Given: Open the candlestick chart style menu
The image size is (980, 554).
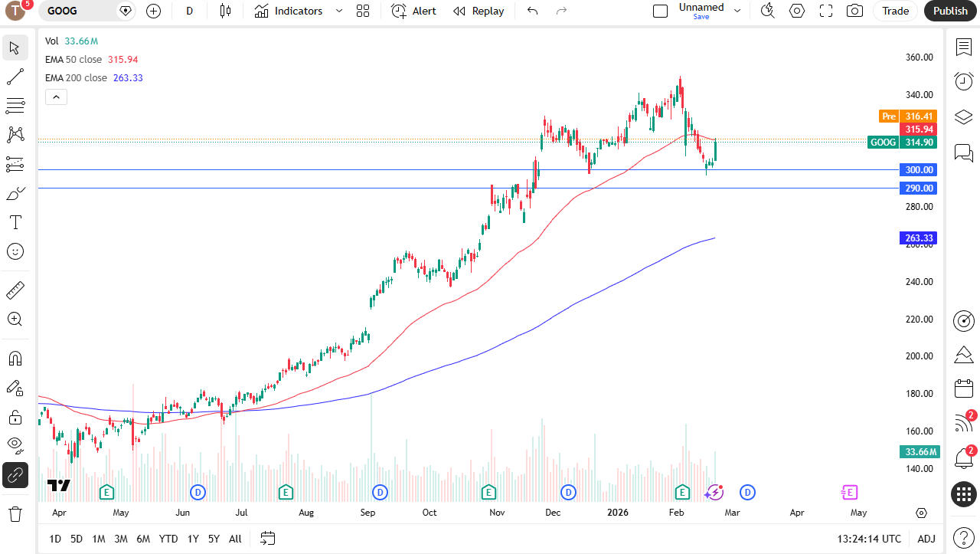Looking at the screenshot, I should (225, 11).
